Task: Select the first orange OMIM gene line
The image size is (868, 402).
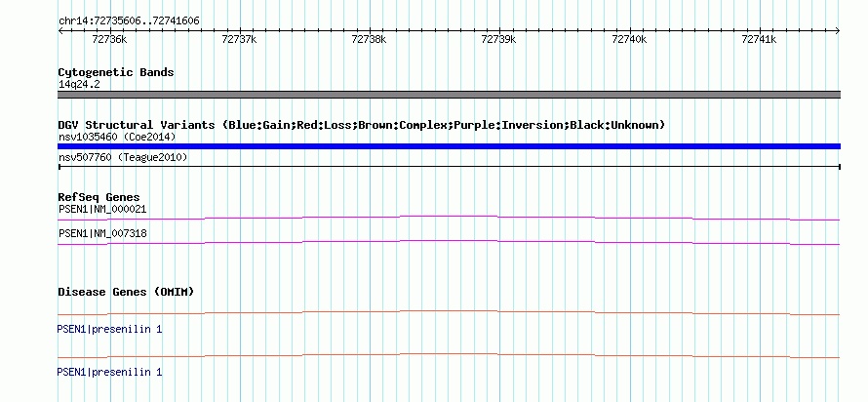Action: click(x=449, y=313)
